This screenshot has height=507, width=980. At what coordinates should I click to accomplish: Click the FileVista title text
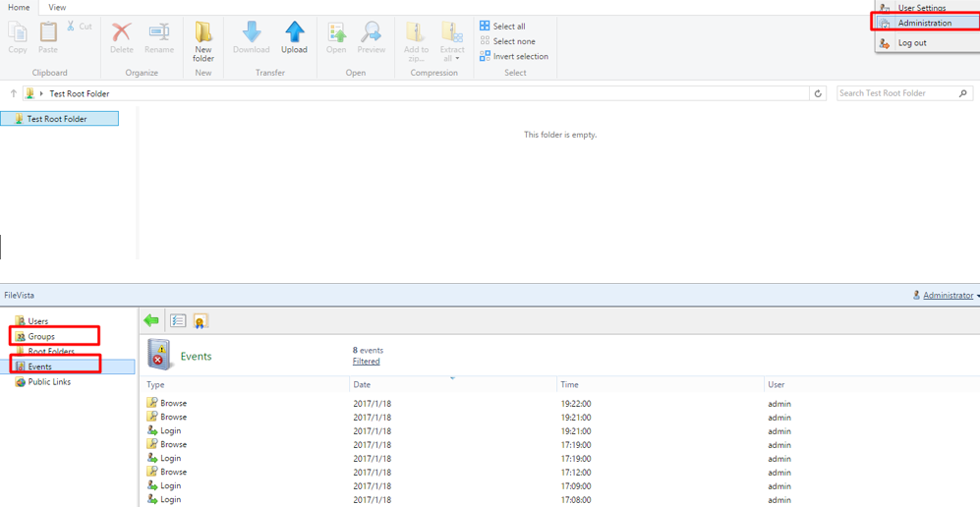tap(18, 295)
